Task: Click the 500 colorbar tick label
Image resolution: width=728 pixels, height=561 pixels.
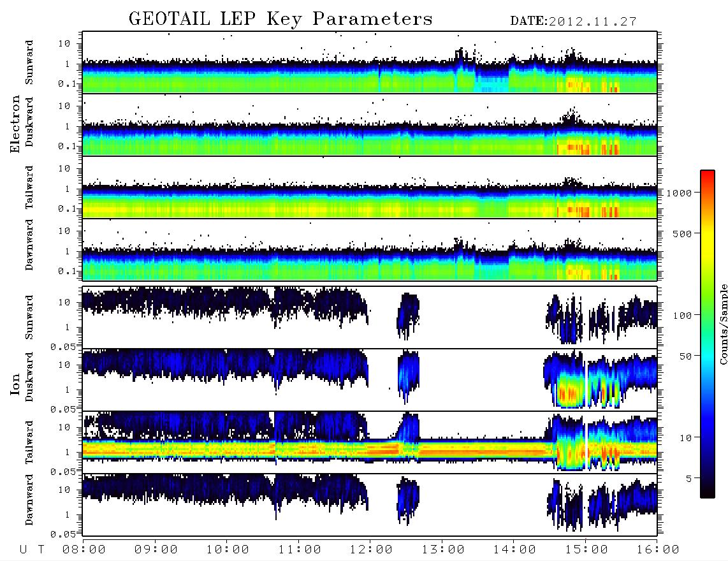Action: click(x=682, y=233)
